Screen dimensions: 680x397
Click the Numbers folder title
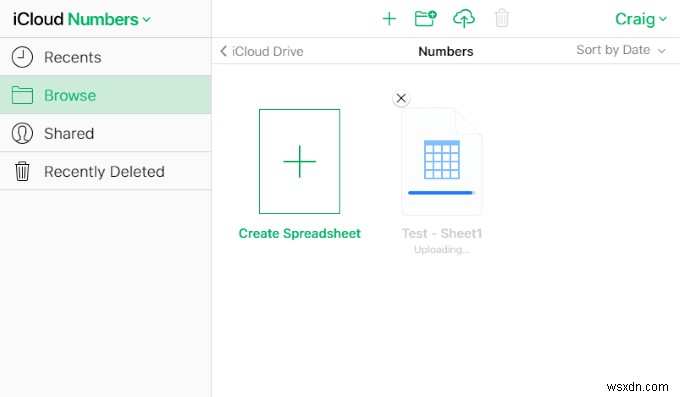445,51
